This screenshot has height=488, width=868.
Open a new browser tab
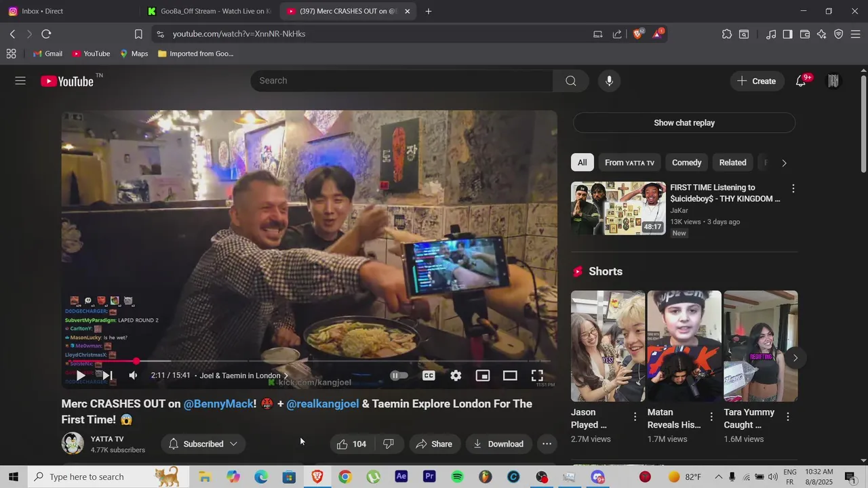click(428, 11)
